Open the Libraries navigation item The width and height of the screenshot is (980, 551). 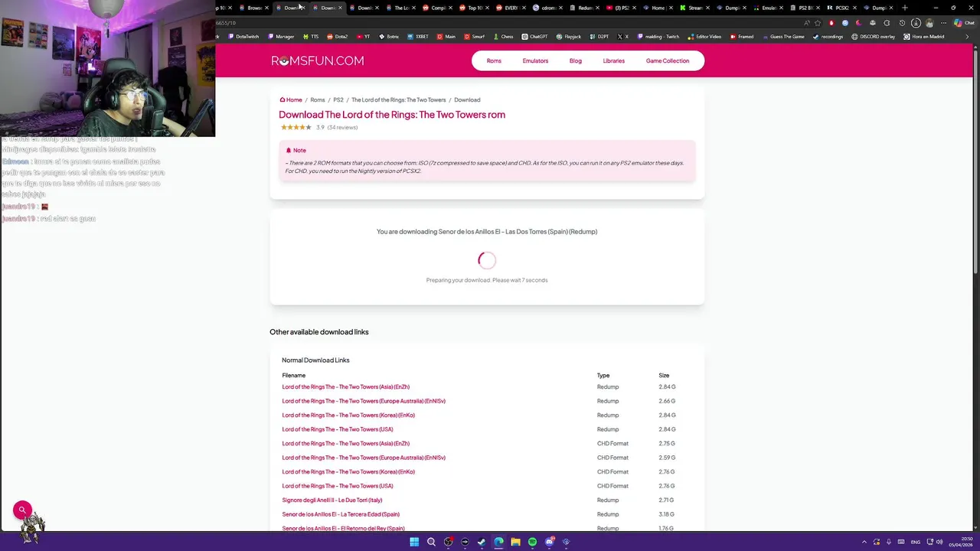coord(613,60)
